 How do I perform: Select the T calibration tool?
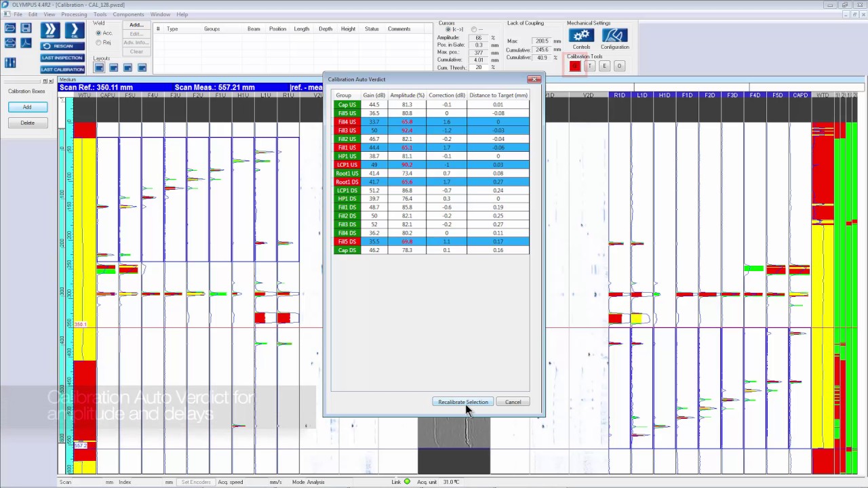[x=590, y=66]
